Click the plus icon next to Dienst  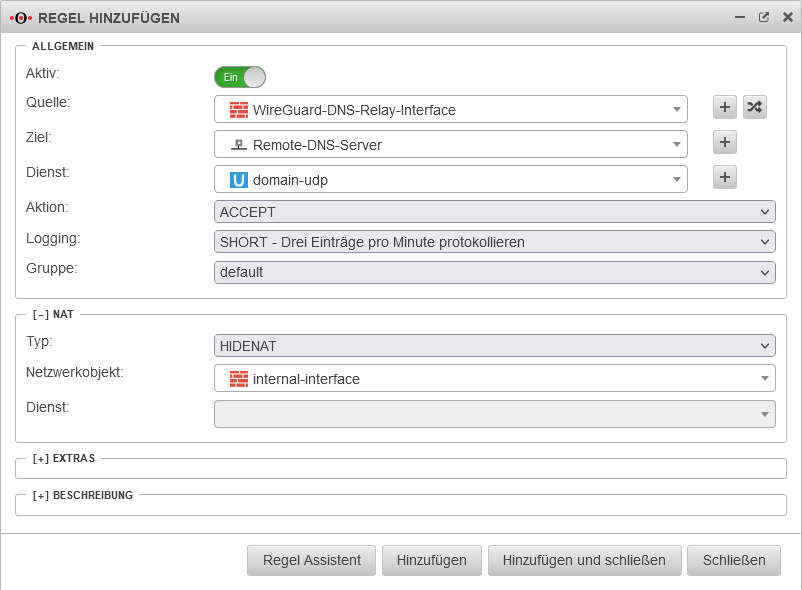725,178
